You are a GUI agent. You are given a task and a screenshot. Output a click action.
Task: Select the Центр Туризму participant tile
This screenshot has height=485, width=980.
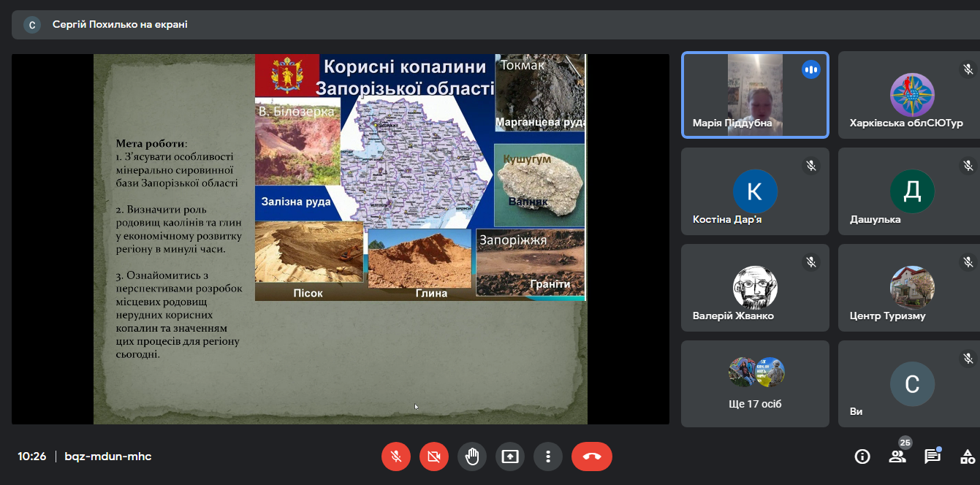click(910, 288)
